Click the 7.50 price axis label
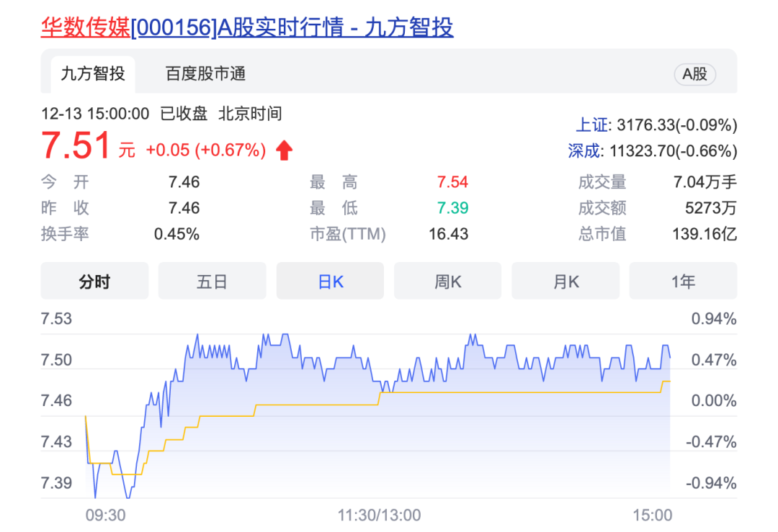The width and height of the screenshot is (778, 532). 57,359
